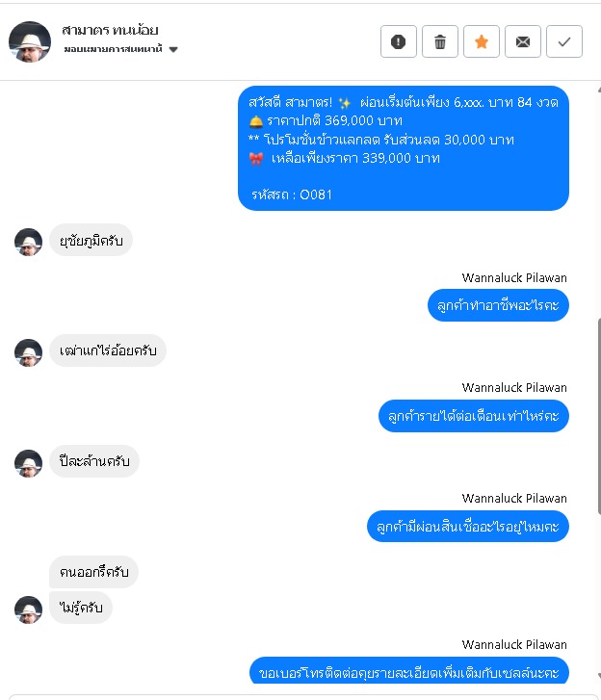The image size is (601, 700).
Task: Click the first Wannaluck Pilawan sender label
Action: tap(514, 277)
